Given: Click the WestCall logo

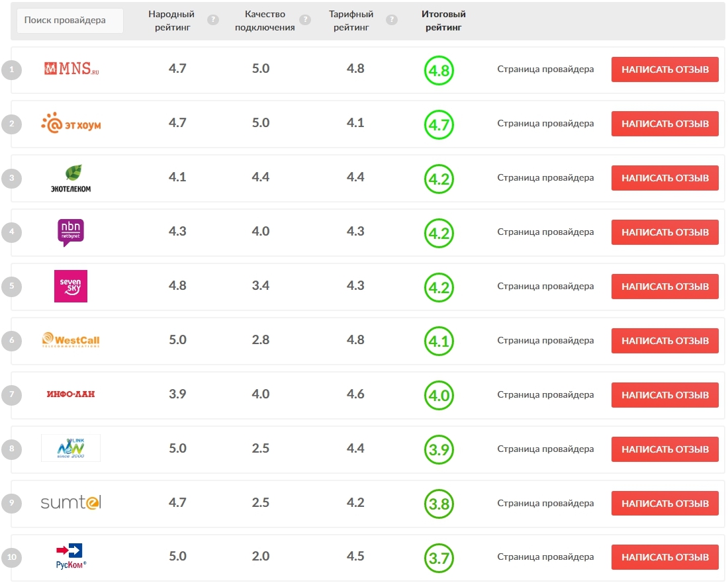Looking at the screenshot, I should tap(71, 340).
